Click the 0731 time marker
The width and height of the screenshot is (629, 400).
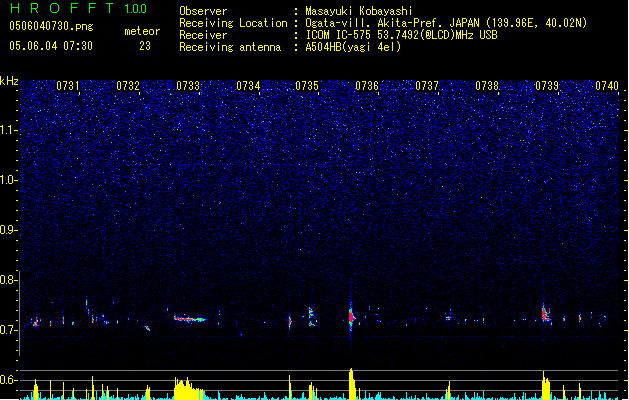coord(68,86)
